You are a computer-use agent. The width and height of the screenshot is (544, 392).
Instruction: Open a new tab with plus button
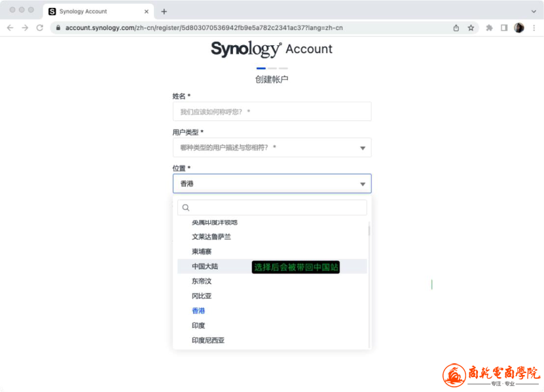click(x=164, y=11)
